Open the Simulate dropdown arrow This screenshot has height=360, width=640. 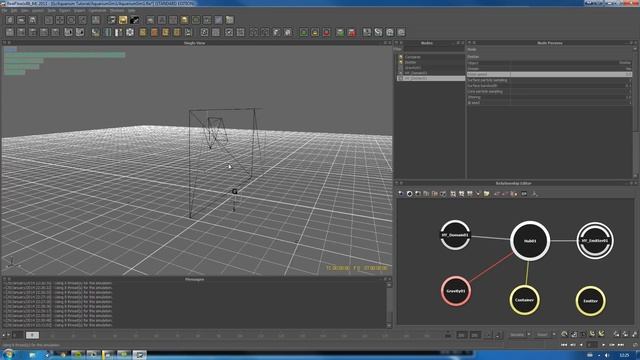tap(529, 335)
